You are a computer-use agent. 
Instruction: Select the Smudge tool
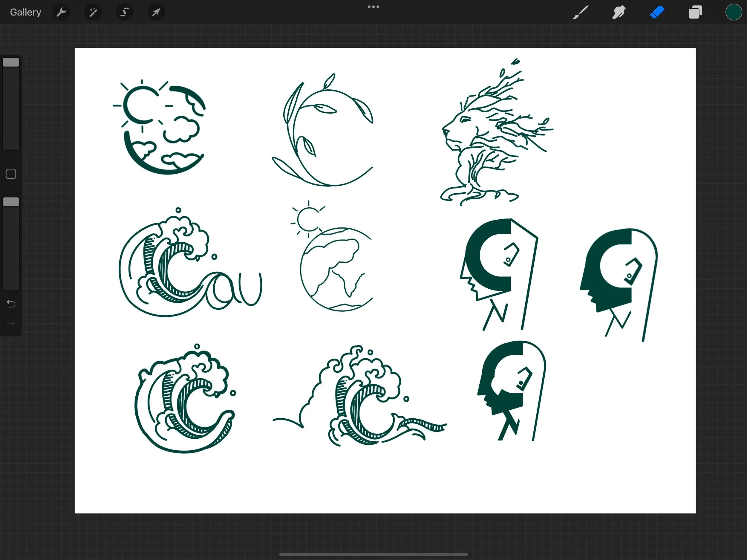pos(619,13)
